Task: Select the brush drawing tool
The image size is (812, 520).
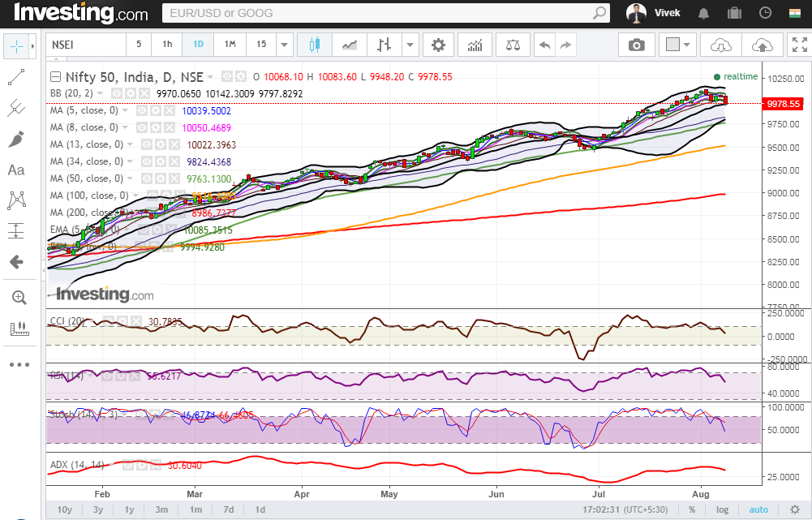Action: click(x=16, y=139)
